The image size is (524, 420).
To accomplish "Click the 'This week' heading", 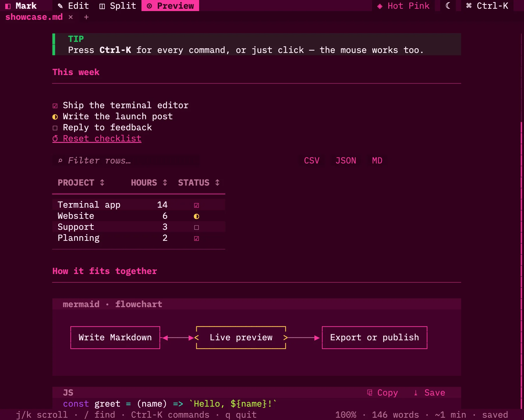I will pyautogui.click(x=76, y=72).
